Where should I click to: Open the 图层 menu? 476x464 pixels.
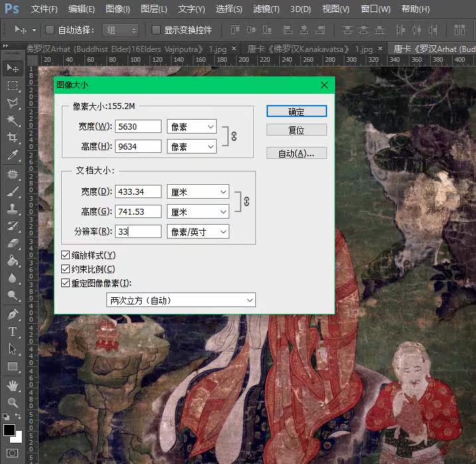point(154,9)
